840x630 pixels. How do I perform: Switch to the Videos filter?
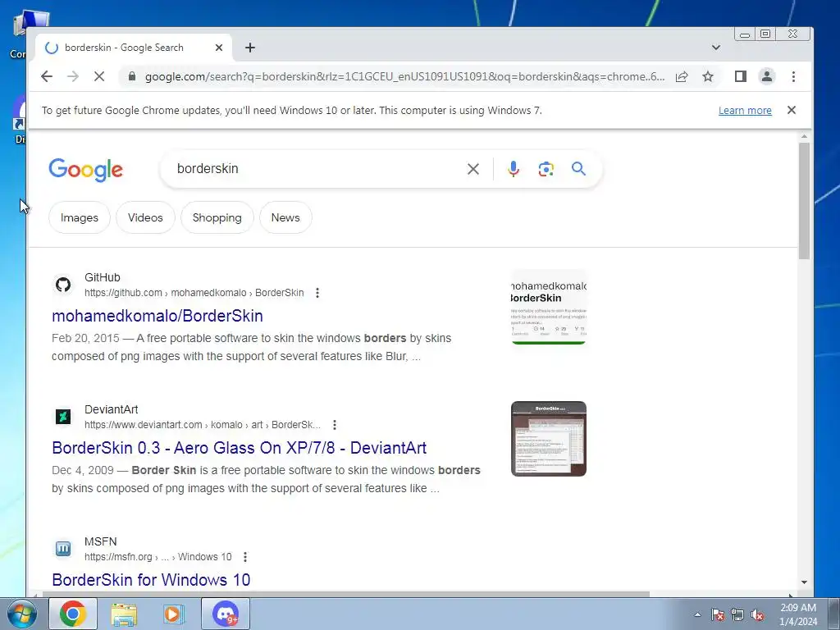point(145,217)
